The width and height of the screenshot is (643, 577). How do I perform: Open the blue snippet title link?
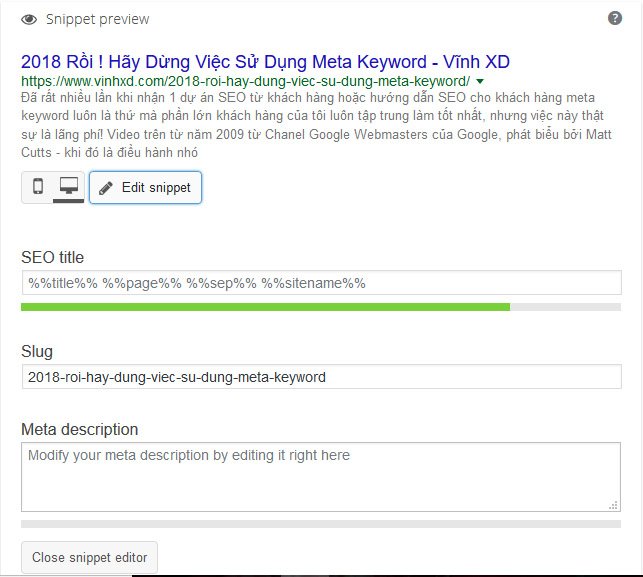pos(265,59)
